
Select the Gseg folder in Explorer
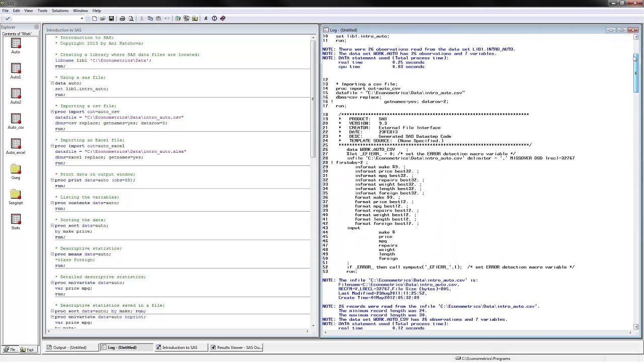tap(16, 169)
